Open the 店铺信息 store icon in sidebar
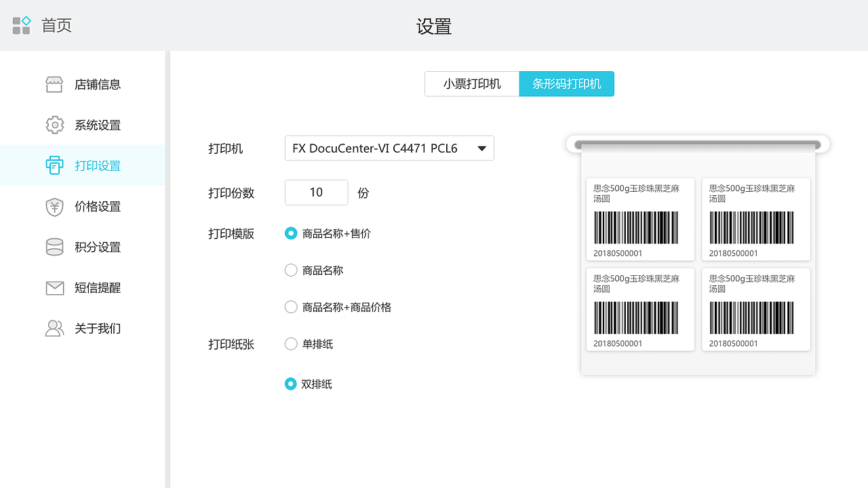The image size is (868, 488). 54,84
